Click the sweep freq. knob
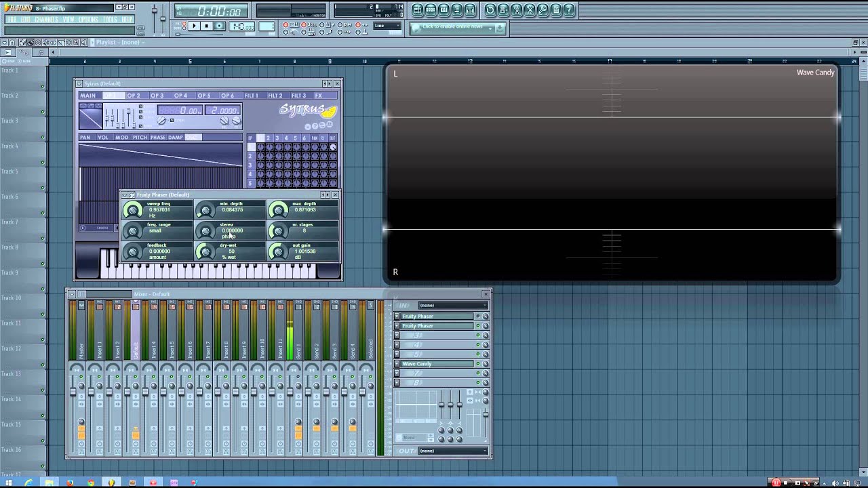This screenshot has width=868, height=488. [134, 209]
